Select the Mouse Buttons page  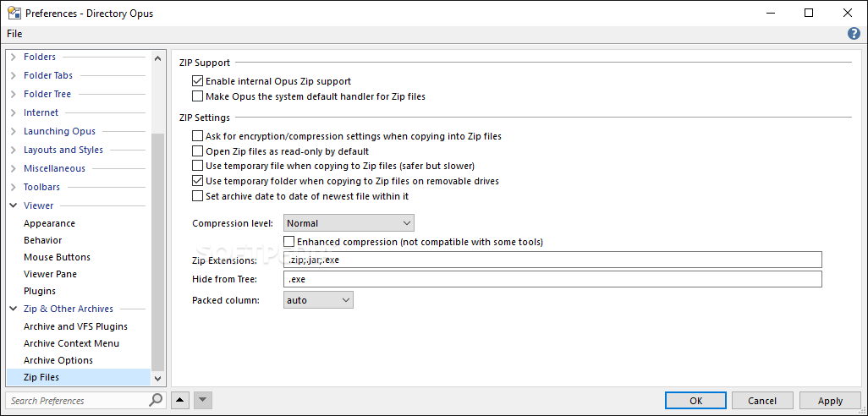[x=57, y=257]
